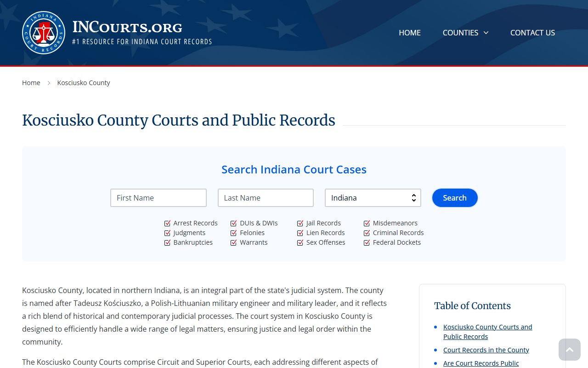Click the Federal Dockets checkmark icon
Screen dimensions: 588x368
tap(367, 242)
